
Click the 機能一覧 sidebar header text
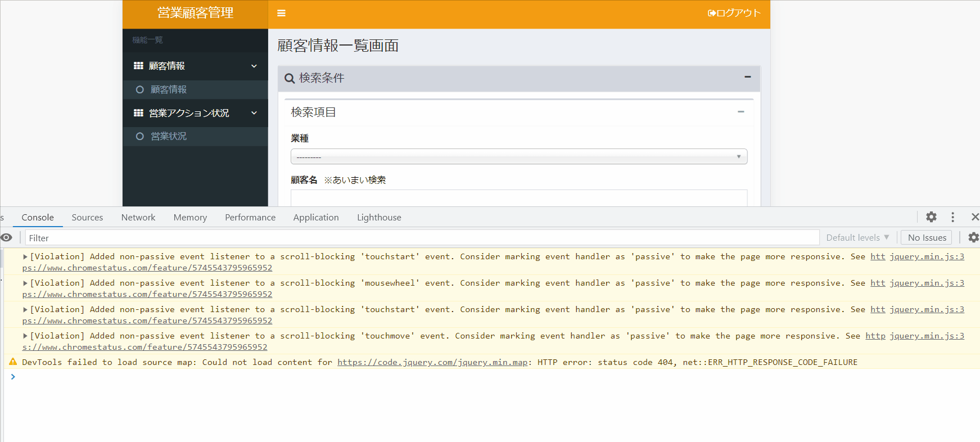pos(147,40)
